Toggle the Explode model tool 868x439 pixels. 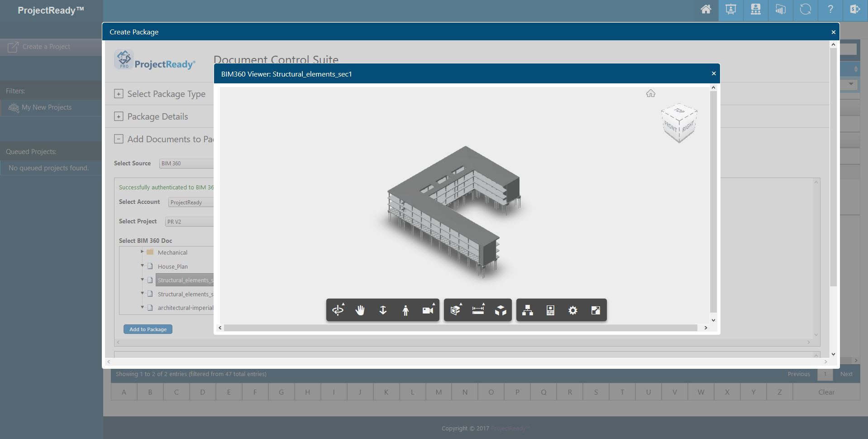[x=501, y=310]
